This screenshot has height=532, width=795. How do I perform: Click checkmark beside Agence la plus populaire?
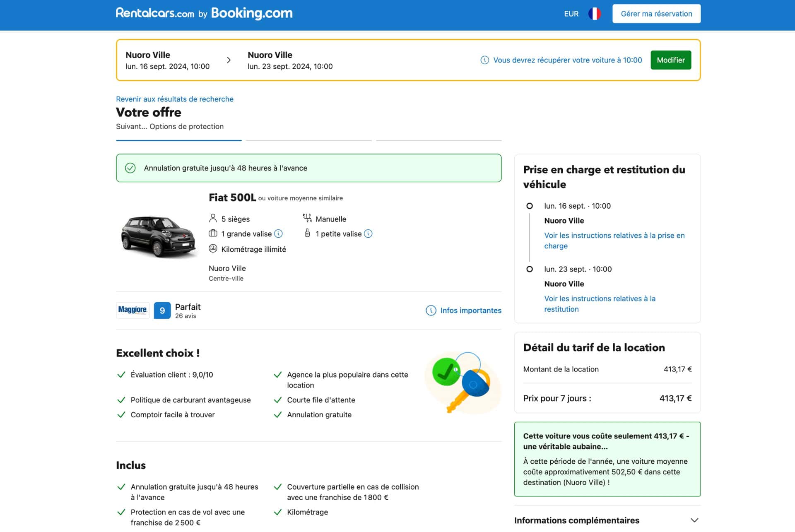click(278, 375)
